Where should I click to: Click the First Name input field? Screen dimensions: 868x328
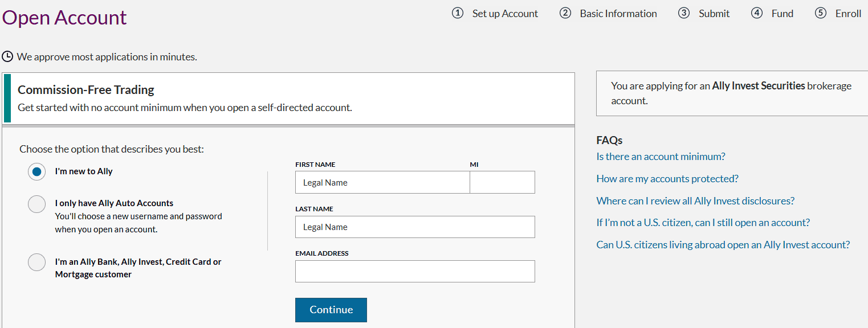pos(382,182)
